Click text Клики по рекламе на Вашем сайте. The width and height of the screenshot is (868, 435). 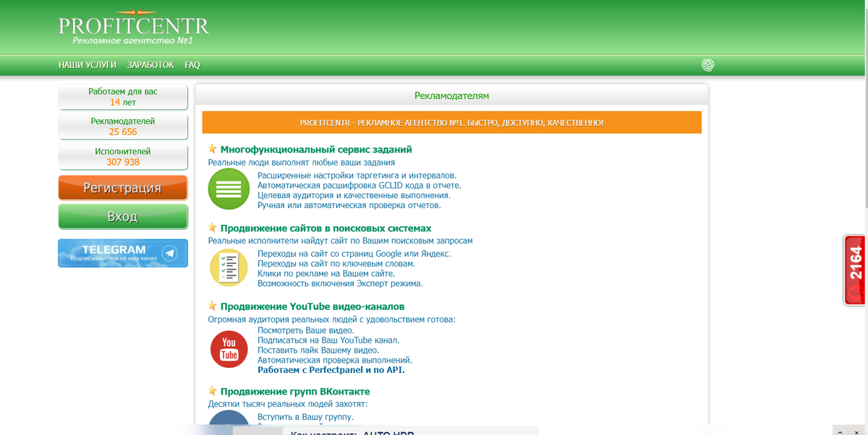tap(326, 274)
